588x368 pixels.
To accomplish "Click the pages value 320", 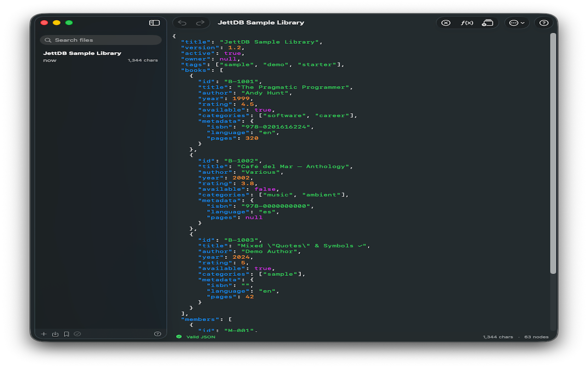I will pyautogui.click(x=252, y=138).
